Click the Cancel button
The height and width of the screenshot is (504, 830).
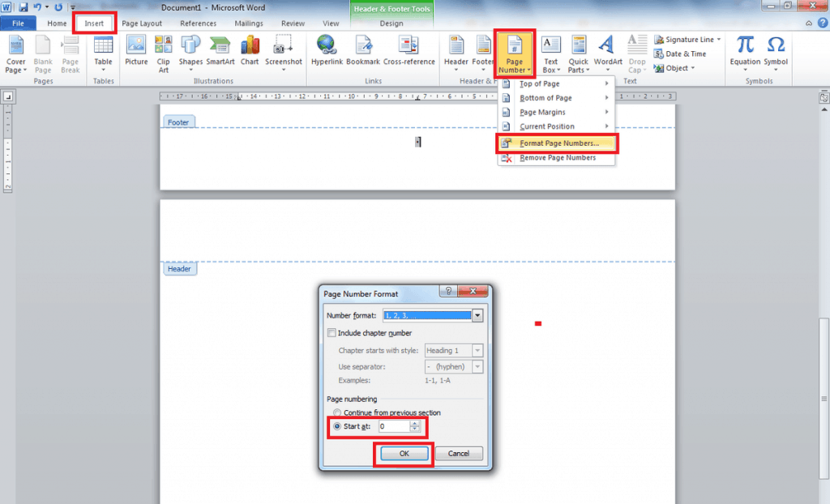point(459,454)
